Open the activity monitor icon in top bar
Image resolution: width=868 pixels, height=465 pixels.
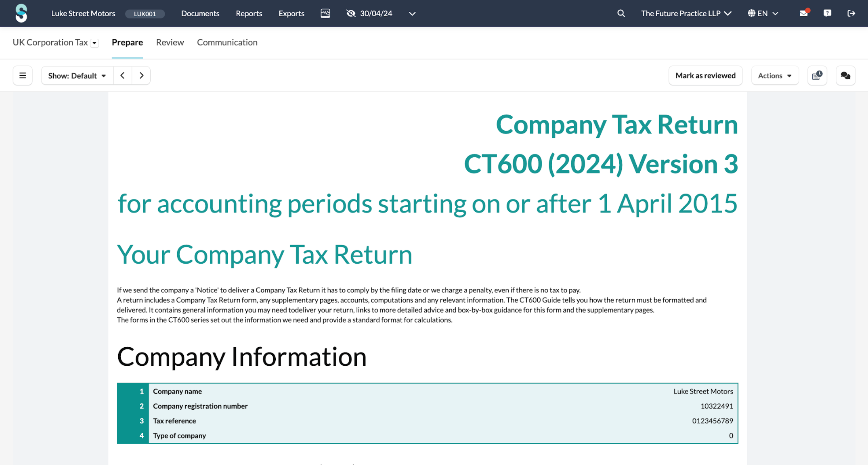point(325,13)
